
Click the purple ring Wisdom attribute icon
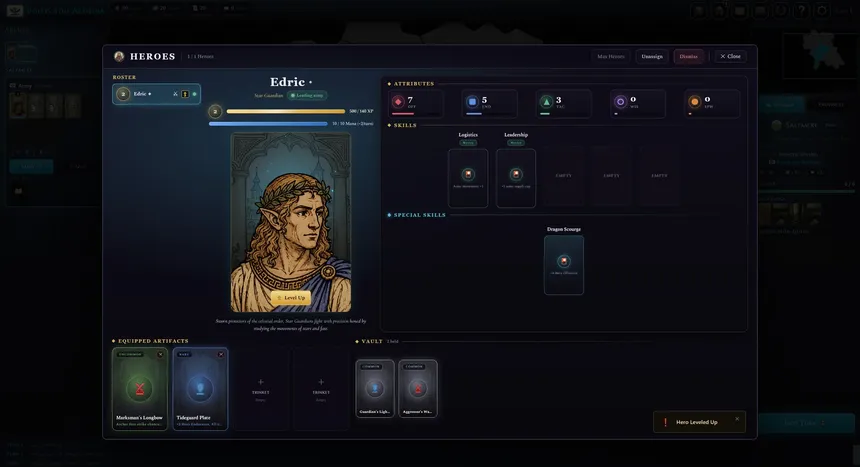[620, 102]
